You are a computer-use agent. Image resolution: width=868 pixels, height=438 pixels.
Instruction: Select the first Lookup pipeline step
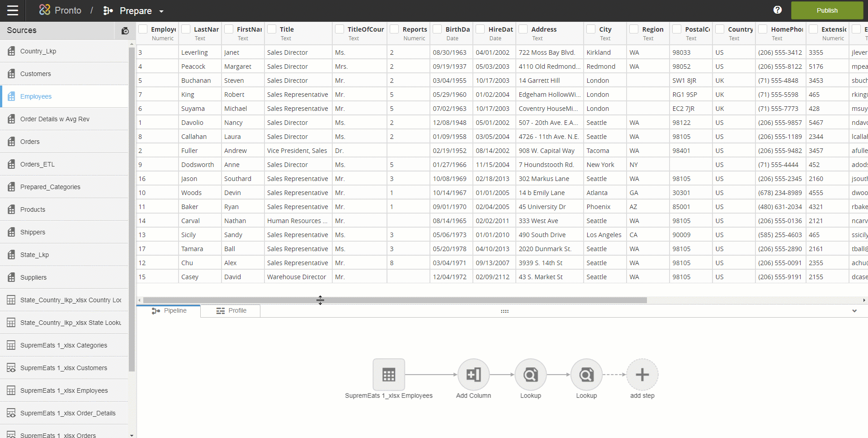click(x=531, y=375)
